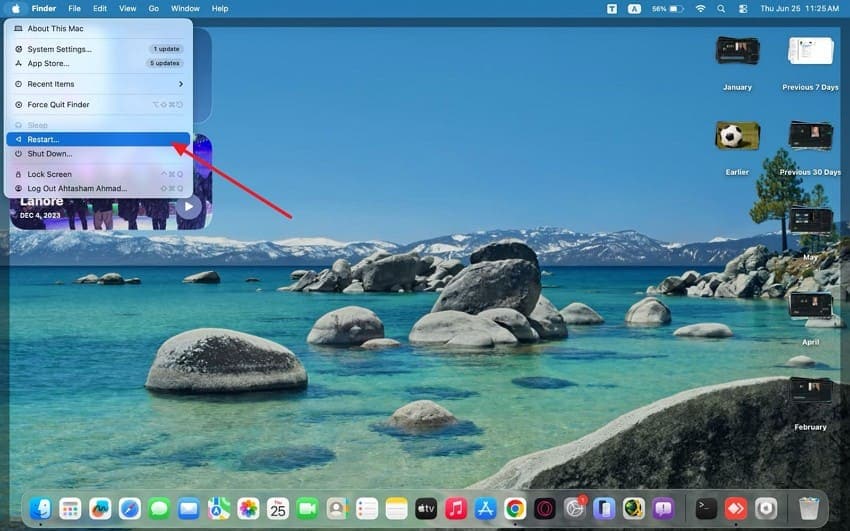Play the Lahore memory widget video
Screen dimensions: 850x531
point(188,206)
